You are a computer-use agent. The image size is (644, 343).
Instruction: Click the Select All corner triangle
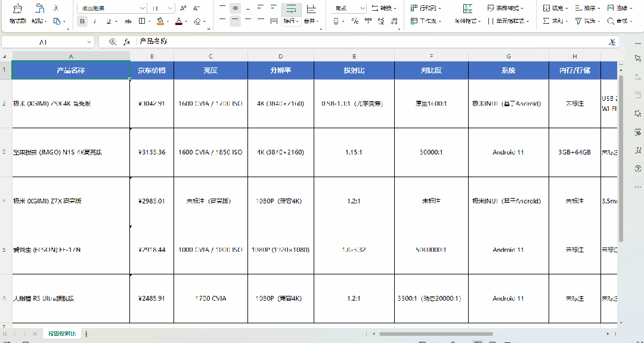(5, 56)
